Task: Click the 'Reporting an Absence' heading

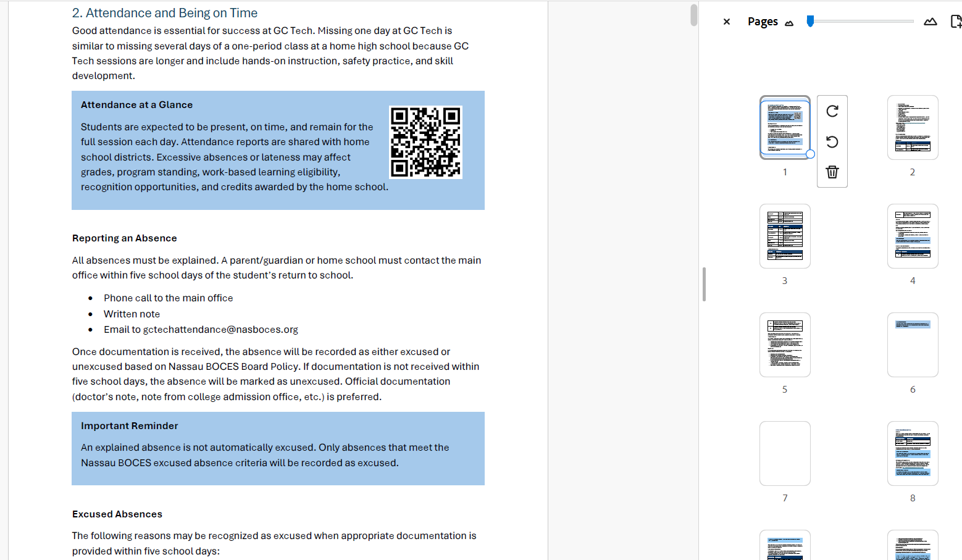Action: pyautogui.click(x=124, y=238)
